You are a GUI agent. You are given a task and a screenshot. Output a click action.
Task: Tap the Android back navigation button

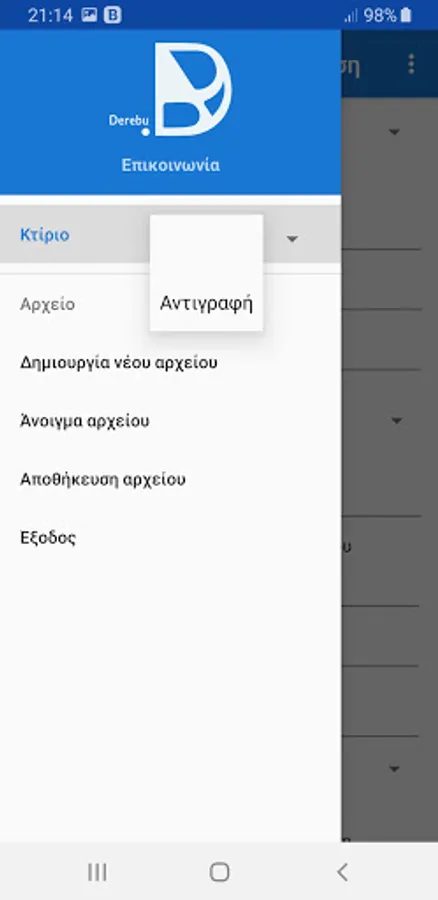(342, 872)
